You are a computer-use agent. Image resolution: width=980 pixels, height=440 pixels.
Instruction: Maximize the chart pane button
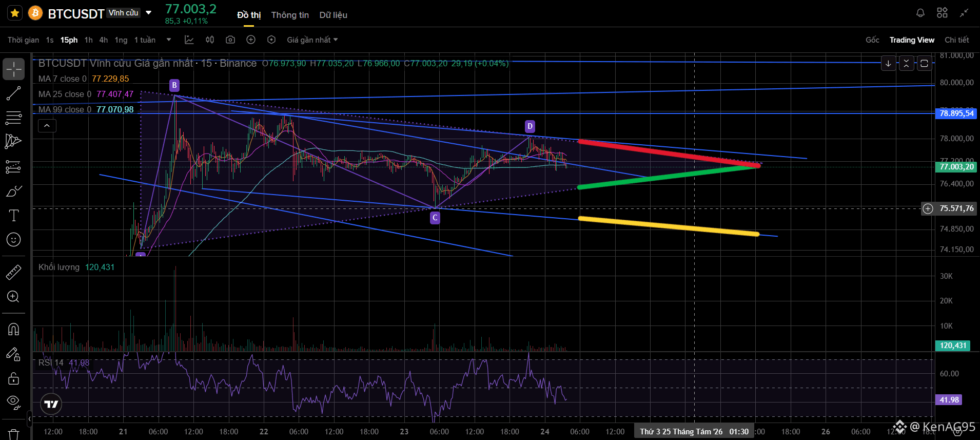[x=924, y=64]
